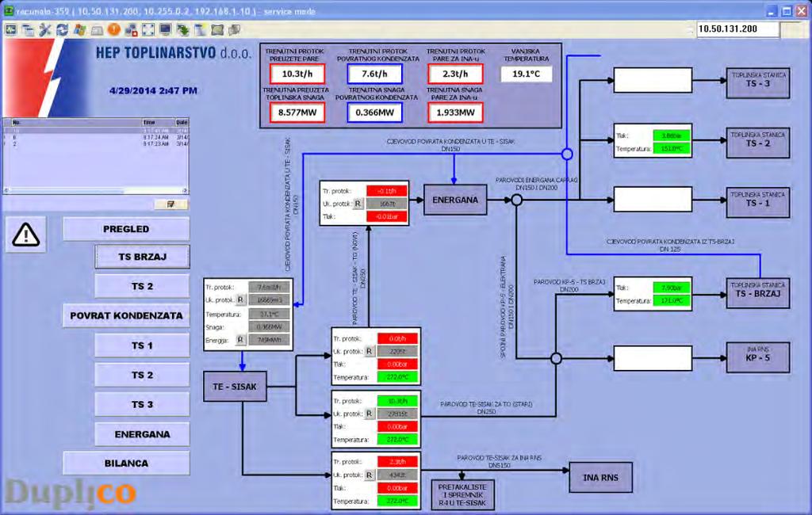Open the TS 3 screen
The height and width of the screenshot is (515, 812).
143,404
